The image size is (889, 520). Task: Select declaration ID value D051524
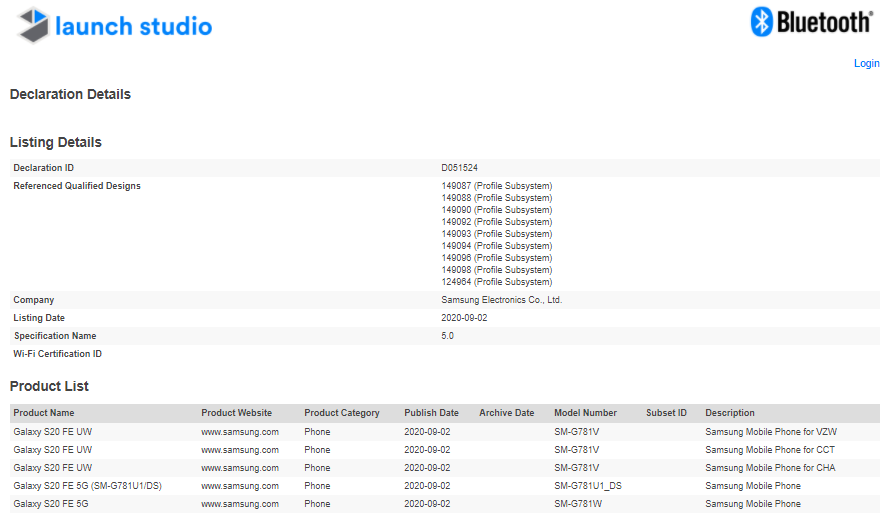[459, 168]
